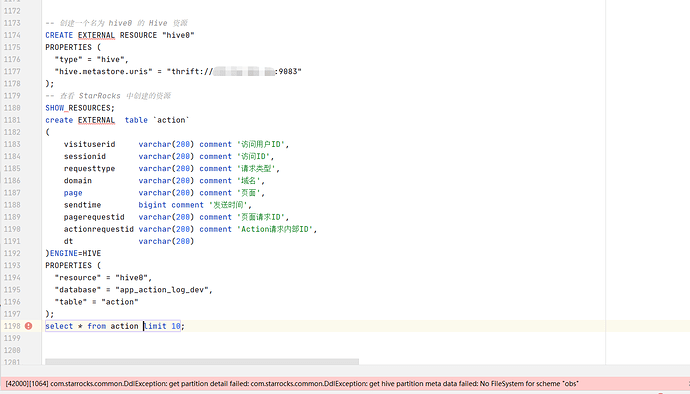Click the "type" = "hive" property line

coord(92,59)
